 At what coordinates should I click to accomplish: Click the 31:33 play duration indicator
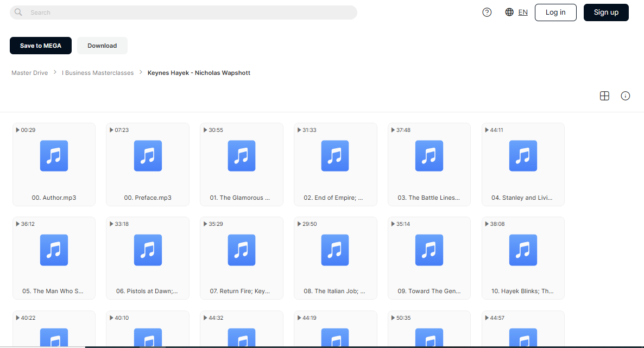307,130
